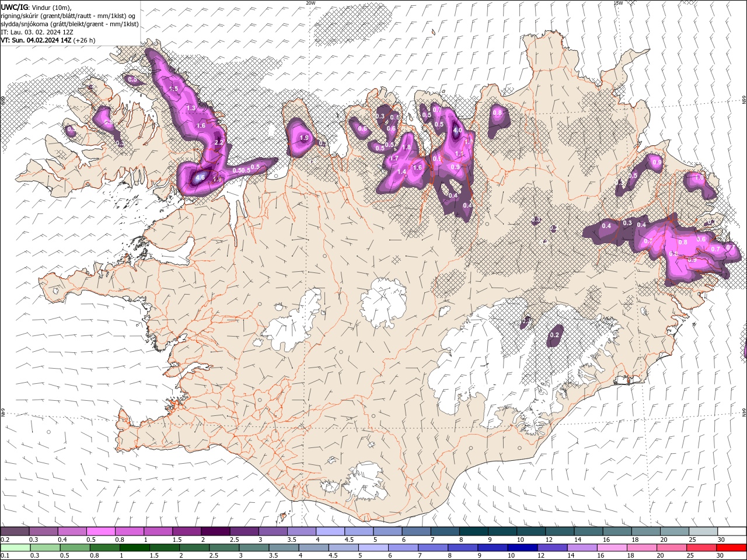Click the 1.7 snowfall value label
The height and width of the screenshot is (560, 747).
coord(394,158)
